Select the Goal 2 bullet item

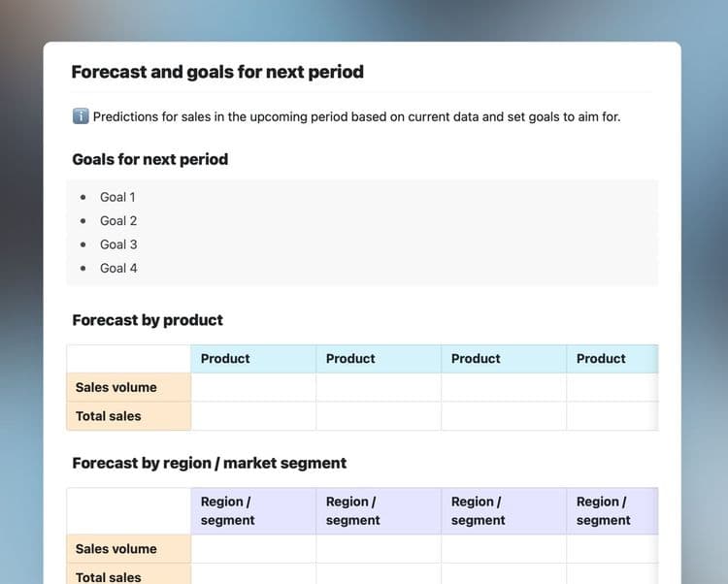pyautogui.click(x=118, y=221)
